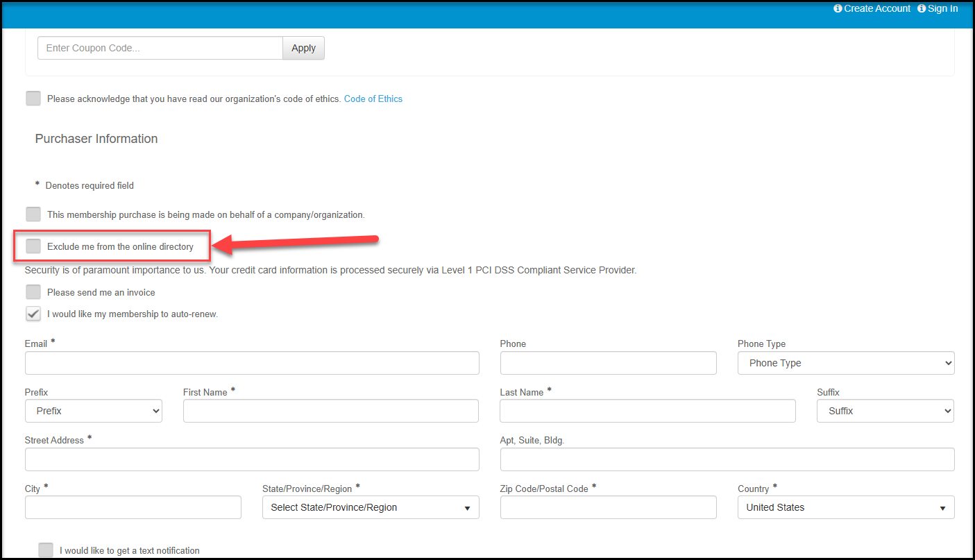Open the Phone Type dropdown
This screenshot has width=975, height=560.
[x=846, y=363]
